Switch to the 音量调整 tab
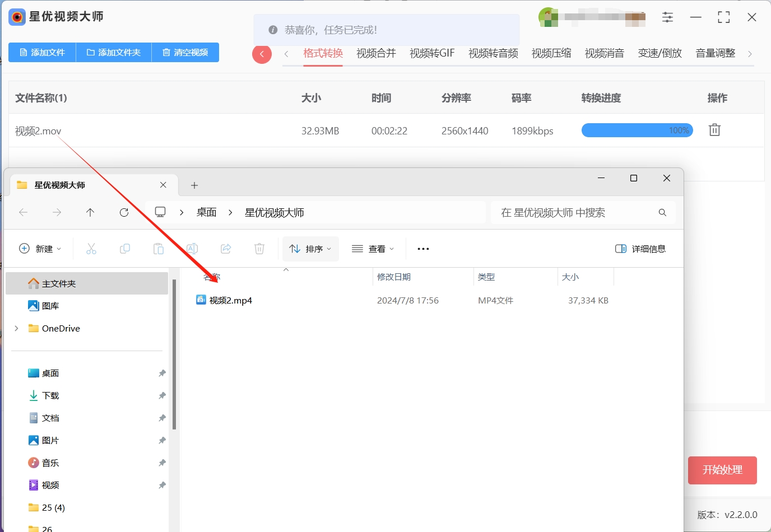 716,53
